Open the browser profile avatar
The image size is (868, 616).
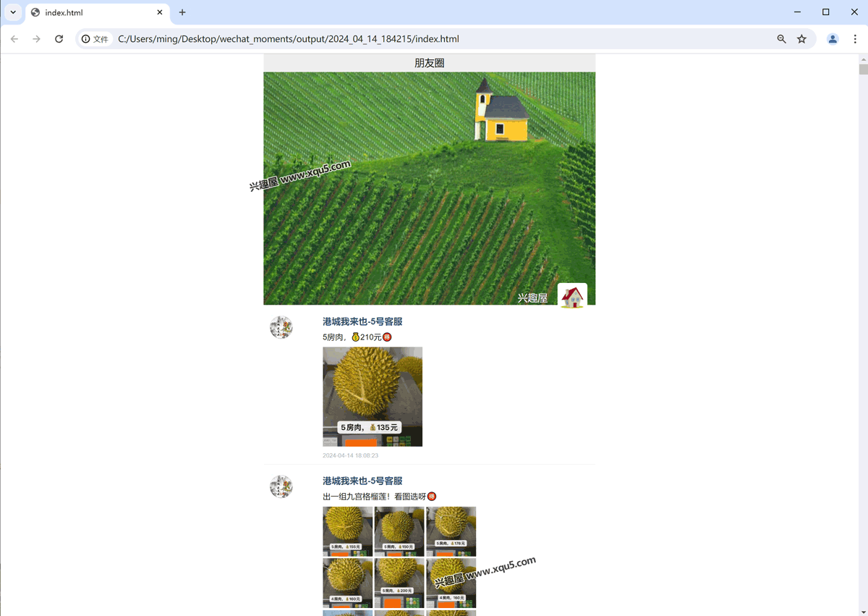tap(833, 39)
